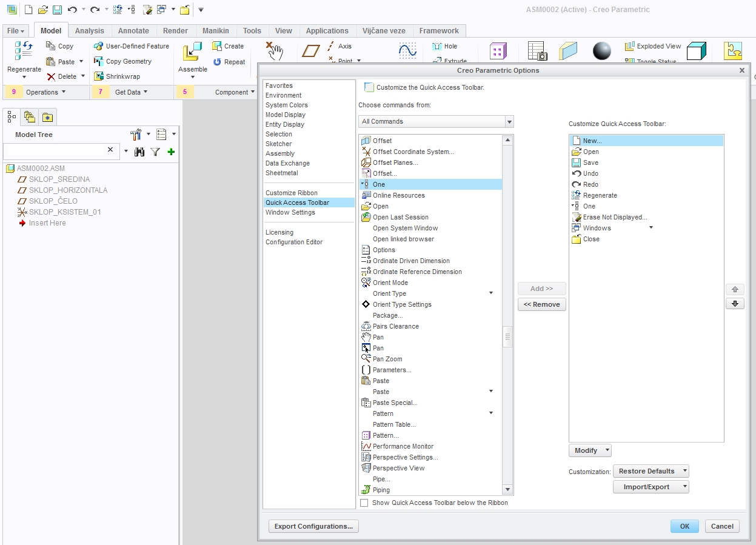Open the File menu
This screenshot has height=545, width=756.
point(16,30)
